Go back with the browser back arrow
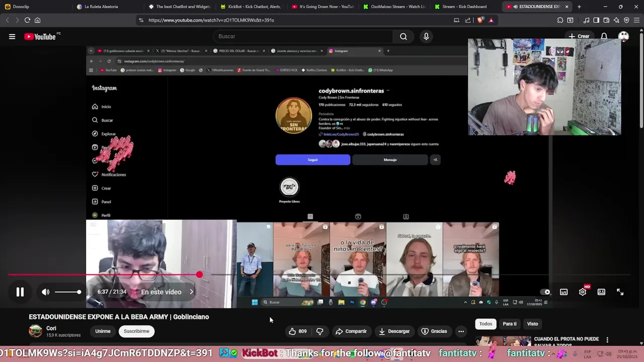The image size is (644, 362). [7, 20]
